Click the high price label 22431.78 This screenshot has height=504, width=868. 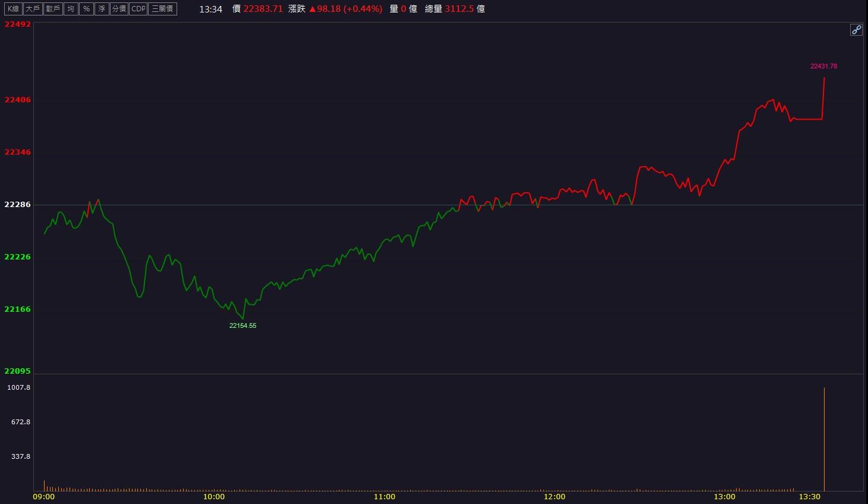[x=823, y=66]
